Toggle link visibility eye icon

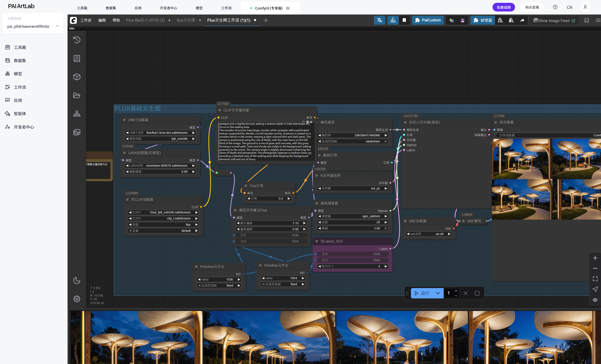pos(595,300)
